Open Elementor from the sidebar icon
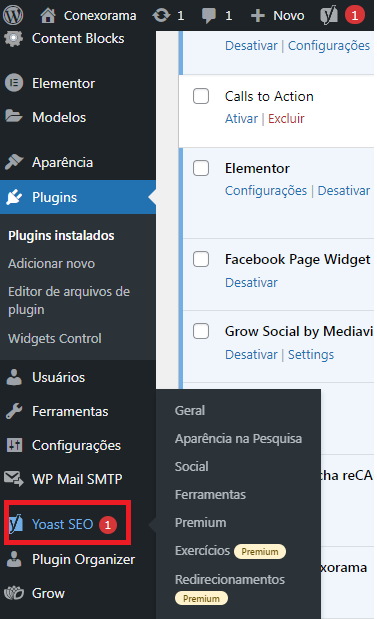Viewport: 377px width, 619px height. (x=14, y=83)
